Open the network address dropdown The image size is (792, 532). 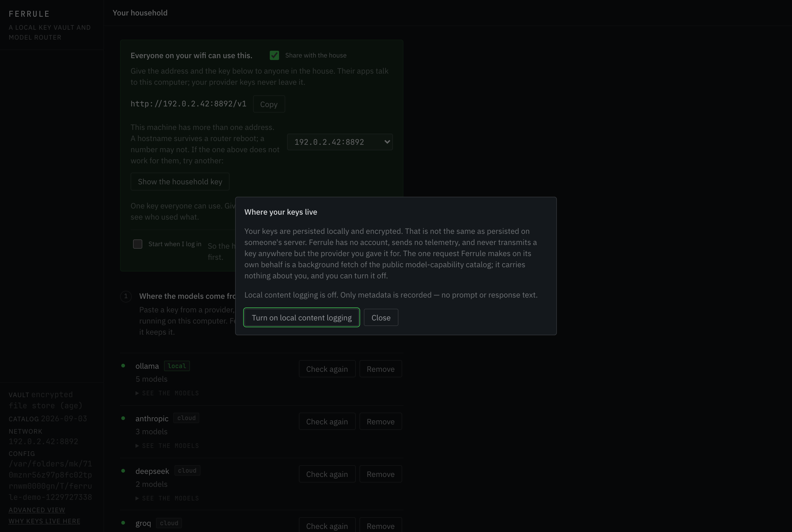pyautogui.click(x=340, y=142)
